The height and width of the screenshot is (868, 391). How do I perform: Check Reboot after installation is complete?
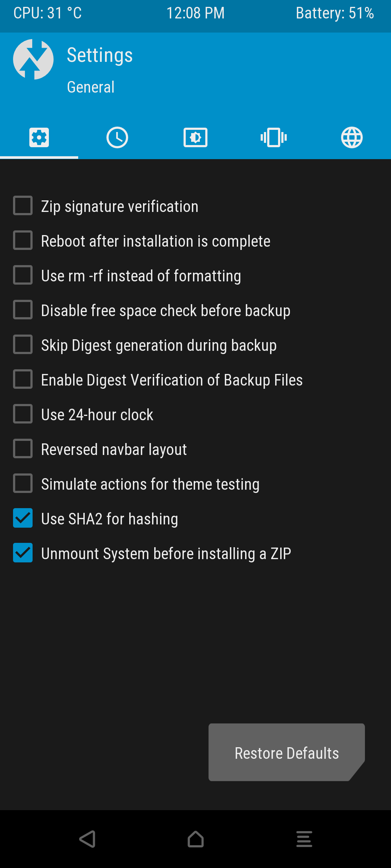(x=23, y=240)
